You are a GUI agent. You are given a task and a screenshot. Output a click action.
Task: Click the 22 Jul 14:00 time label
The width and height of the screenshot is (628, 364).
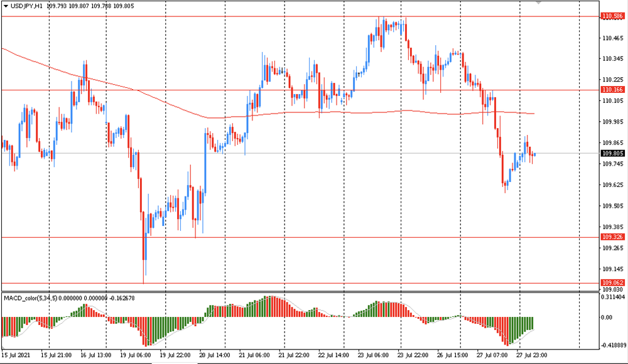click(x=333, y=355)
